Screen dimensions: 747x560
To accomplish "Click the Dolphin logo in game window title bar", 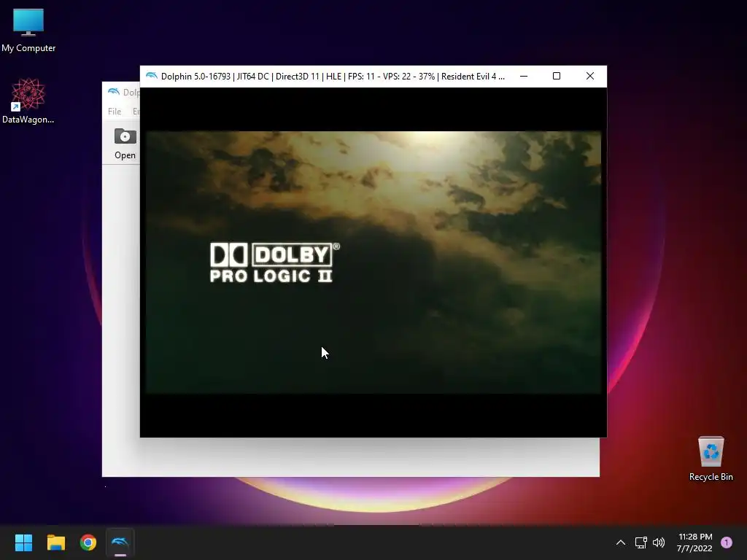I will tap(152, 76).
